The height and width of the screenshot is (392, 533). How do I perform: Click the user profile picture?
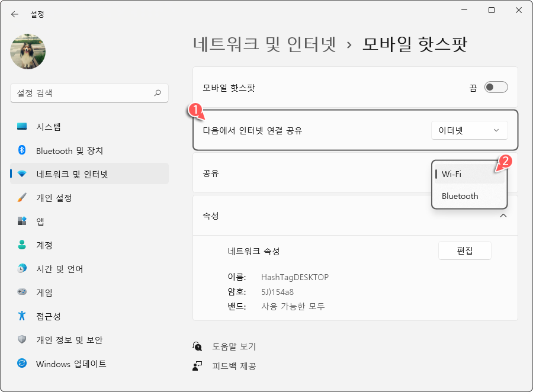[x=27, y=52]
